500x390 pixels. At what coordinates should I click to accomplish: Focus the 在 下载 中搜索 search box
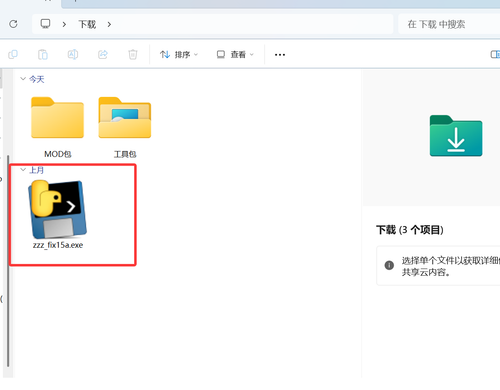pos(449,24)
